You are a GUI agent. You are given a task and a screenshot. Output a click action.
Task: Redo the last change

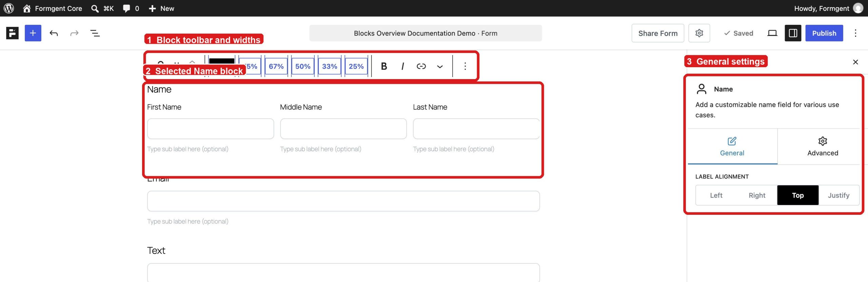(74, 33)
